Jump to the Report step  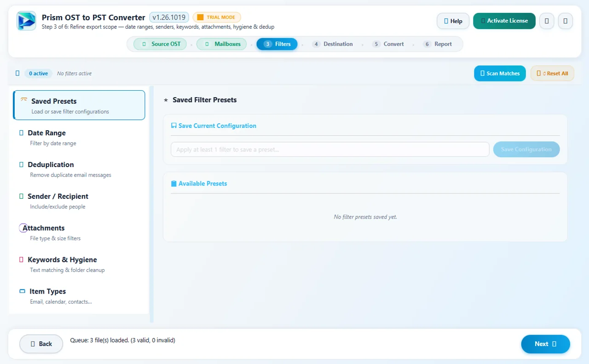(438, 44)
